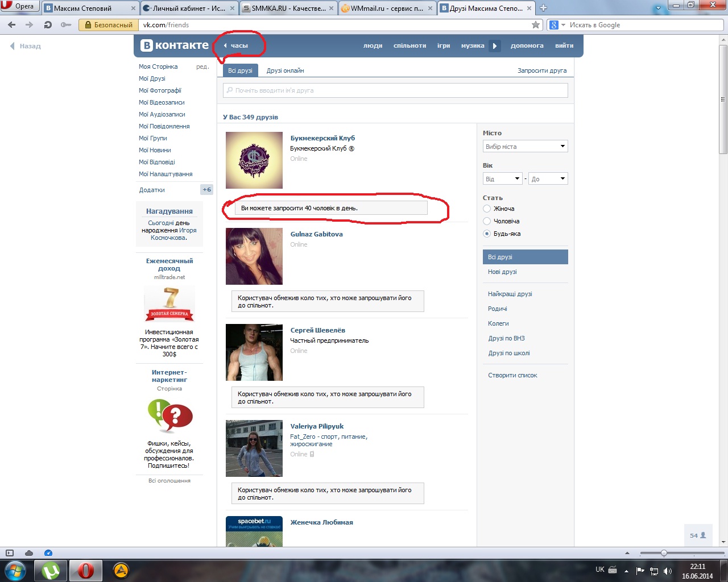
Task: Open Мої Аудіозаписи in the sidebar
Action: click(162, 114)
